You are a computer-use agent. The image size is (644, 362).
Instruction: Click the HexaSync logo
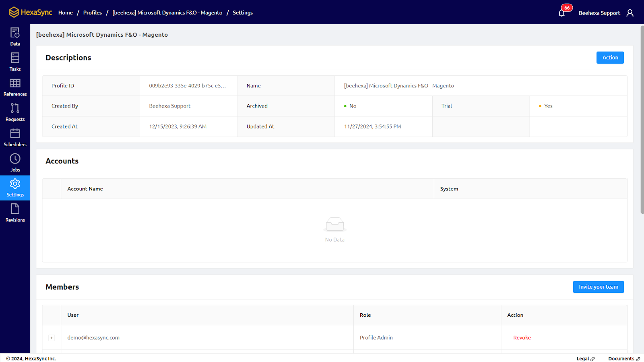click(x=31, y=12)
